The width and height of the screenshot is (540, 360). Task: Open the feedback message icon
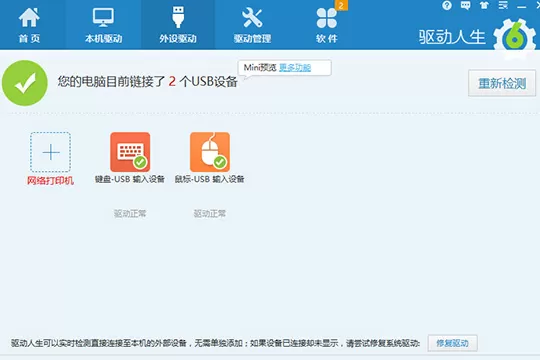[x=466, y=5]
